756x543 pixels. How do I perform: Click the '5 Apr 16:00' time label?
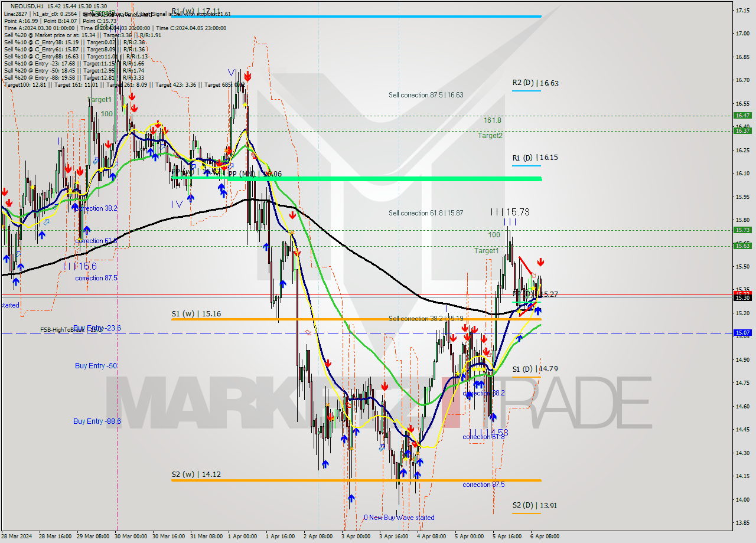[x=507, y=537]
